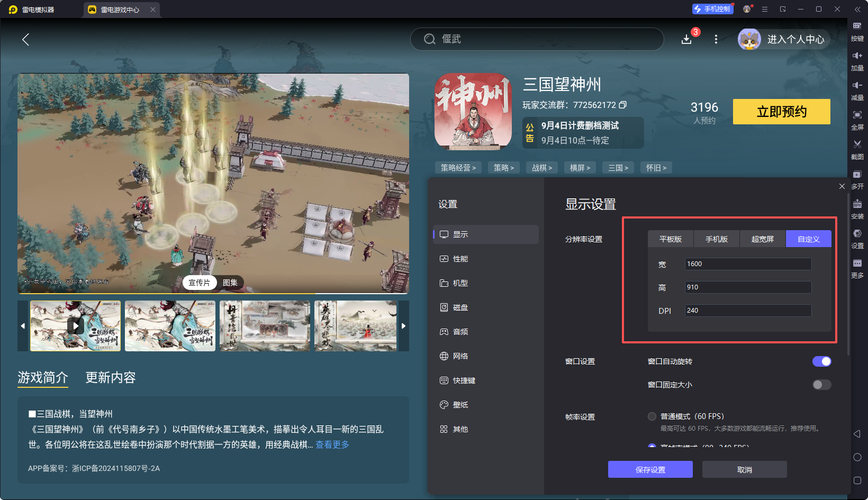The height and width of the screenshot is (500, 868).
Task: Click the 高 height input field
Action: click(x=748, y=287)
